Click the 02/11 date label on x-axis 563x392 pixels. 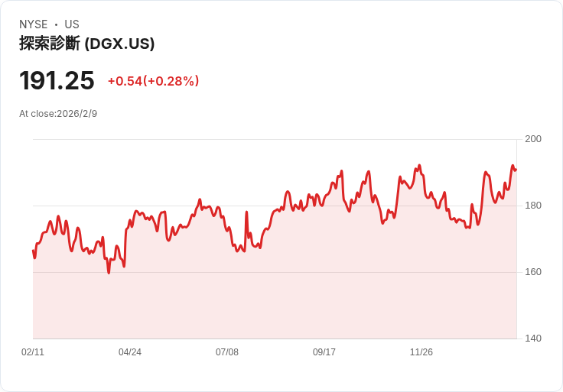point(33,352)
